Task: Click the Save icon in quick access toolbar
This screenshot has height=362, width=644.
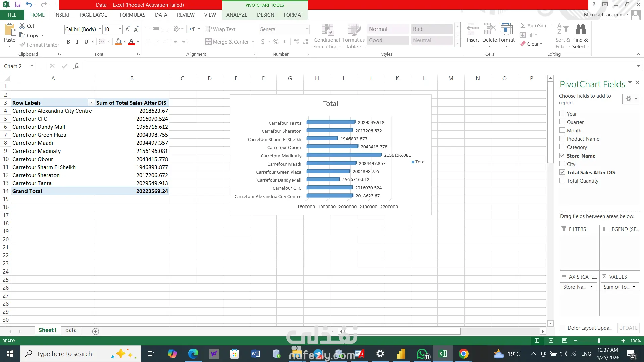Action: click(x=18, y=5)
